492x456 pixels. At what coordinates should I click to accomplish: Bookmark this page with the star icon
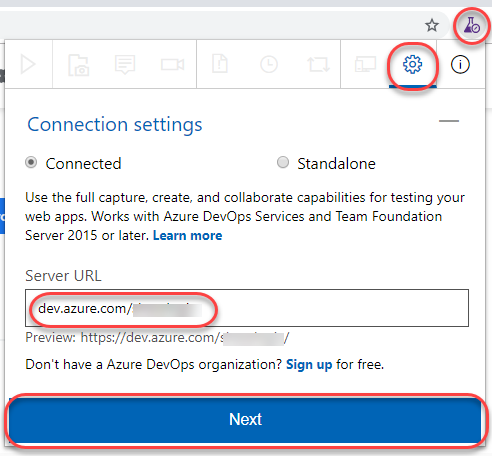click(432, 25)
